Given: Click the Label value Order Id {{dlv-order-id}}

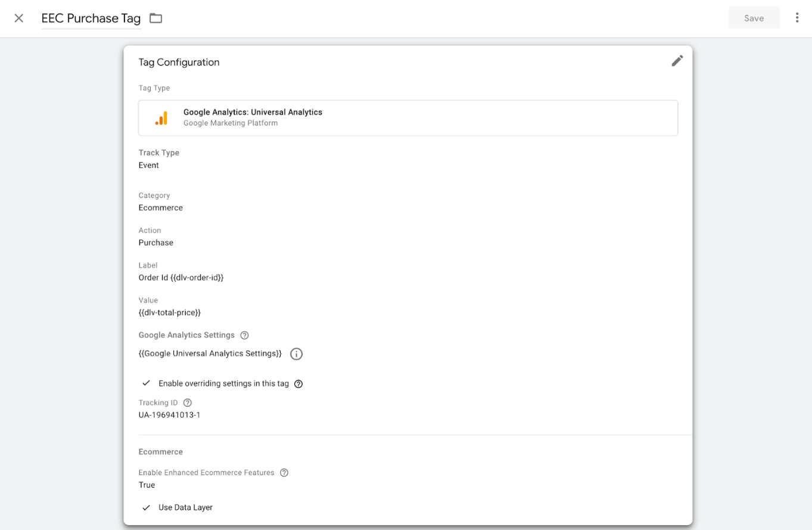Looking at the screenshot, I should [181, 278].
